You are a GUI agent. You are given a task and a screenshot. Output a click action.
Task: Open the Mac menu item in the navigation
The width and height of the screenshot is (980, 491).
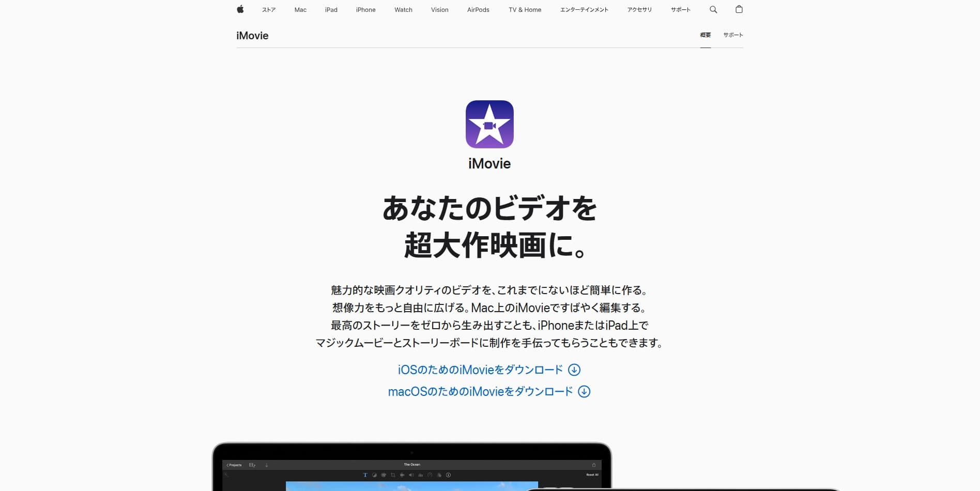pyautogui.click(x=300, y=9)
